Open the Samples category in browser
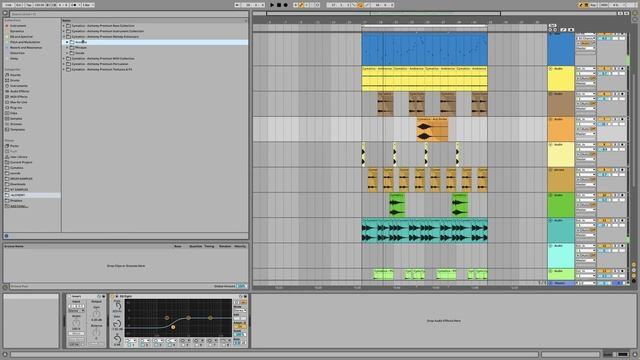Image resolution: width=640 pixels, height=360 pixels. (x=16, y=118)
